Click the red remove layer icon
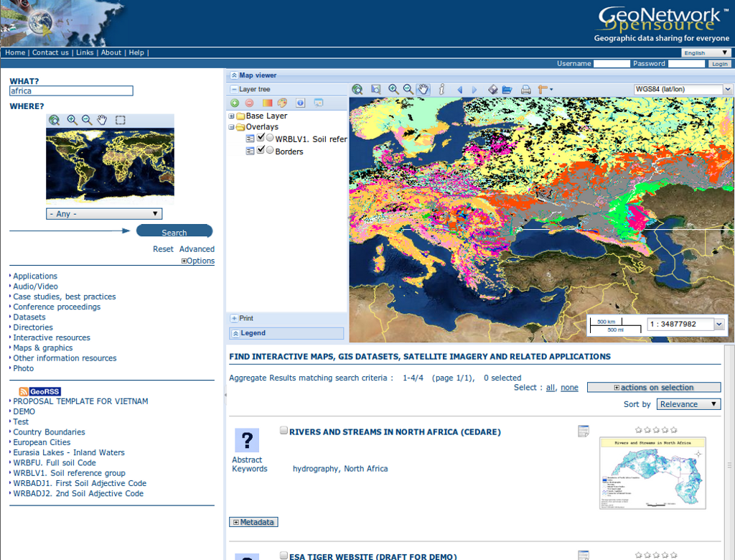The width and height of the screenshot is (735, 560). point(249,103)
